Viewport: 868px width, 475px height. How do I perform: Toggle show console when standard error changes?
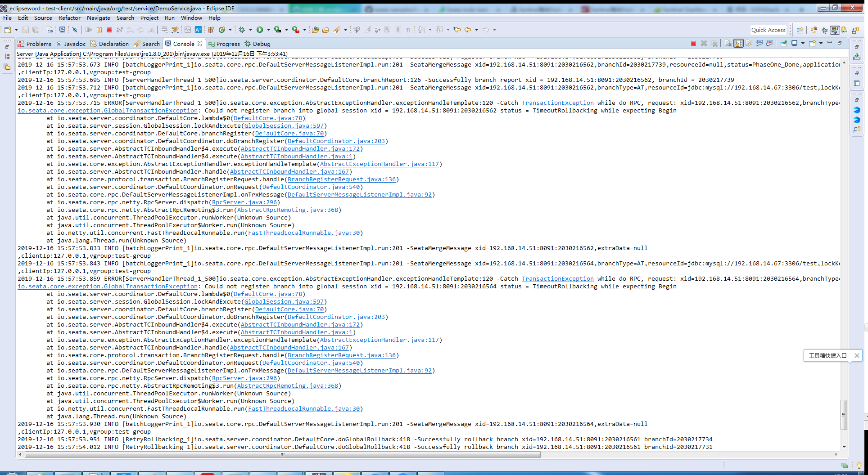click(x=770, y=43)
